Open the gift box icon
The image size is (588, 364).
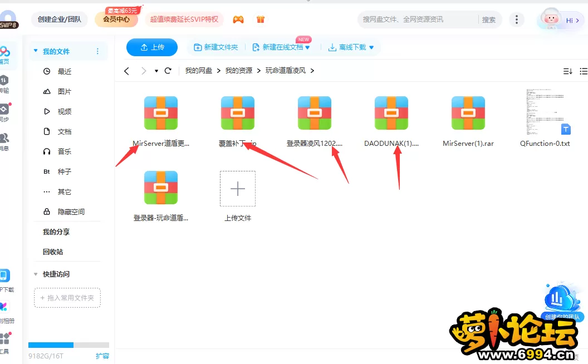point(261,19)
